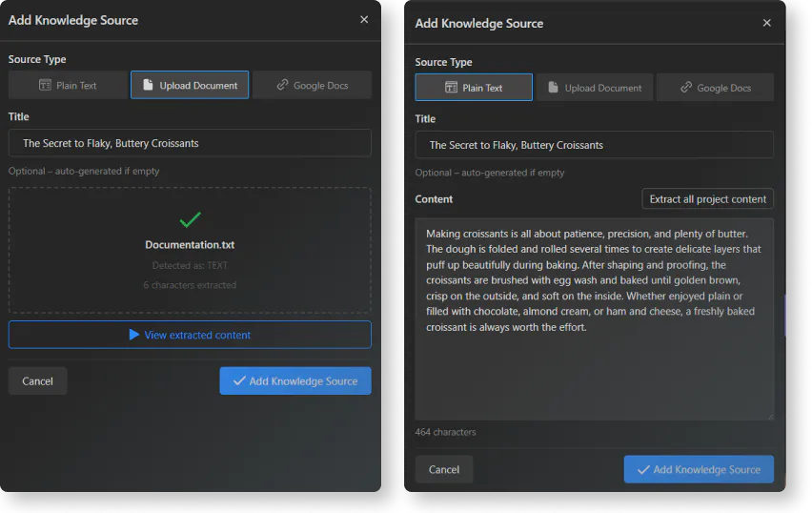The image size is (812, 513).
Task: Select Plain Text source type in left dialog
Action: tap(68, 85)
